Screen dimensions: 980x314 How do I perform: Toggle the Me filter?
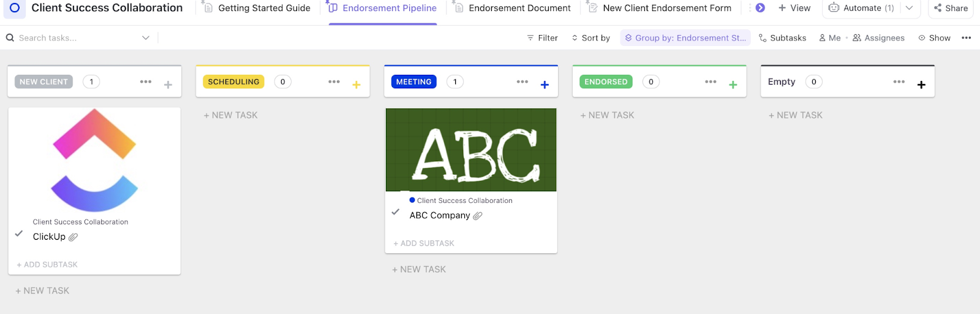pos(829,37)
